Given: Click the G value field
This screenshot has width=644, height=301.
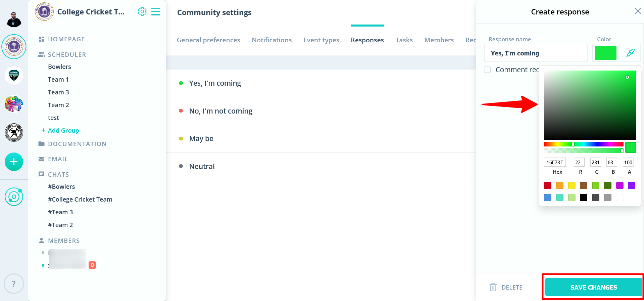Looking at the screenshot, I should (596, 162).
